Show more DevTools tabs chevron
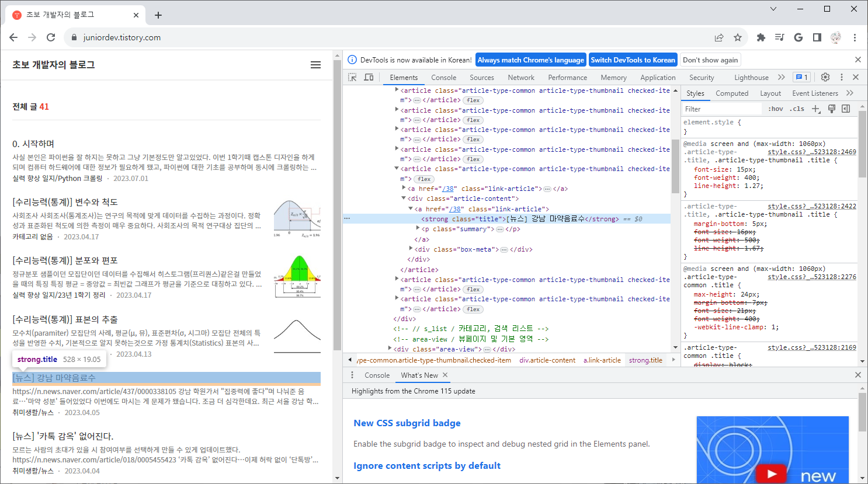This screenshot has width=868, height=484. [782, 77]
